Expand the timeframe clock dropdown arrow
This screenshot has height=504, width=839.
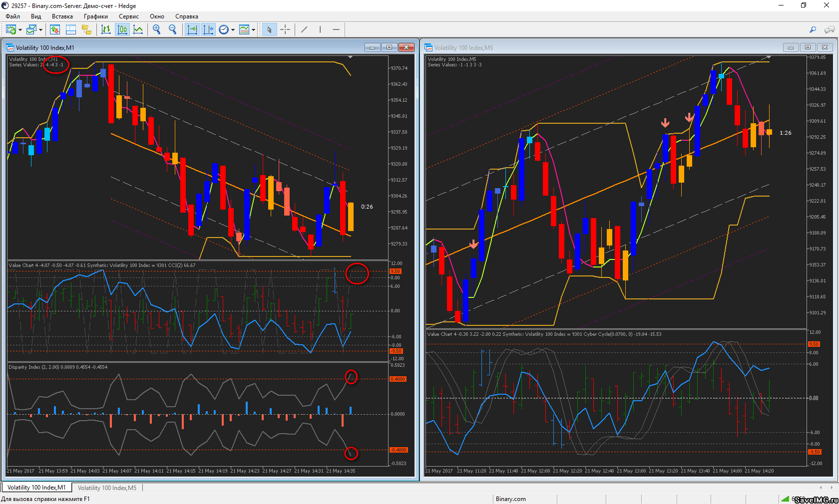coord(233,30)
